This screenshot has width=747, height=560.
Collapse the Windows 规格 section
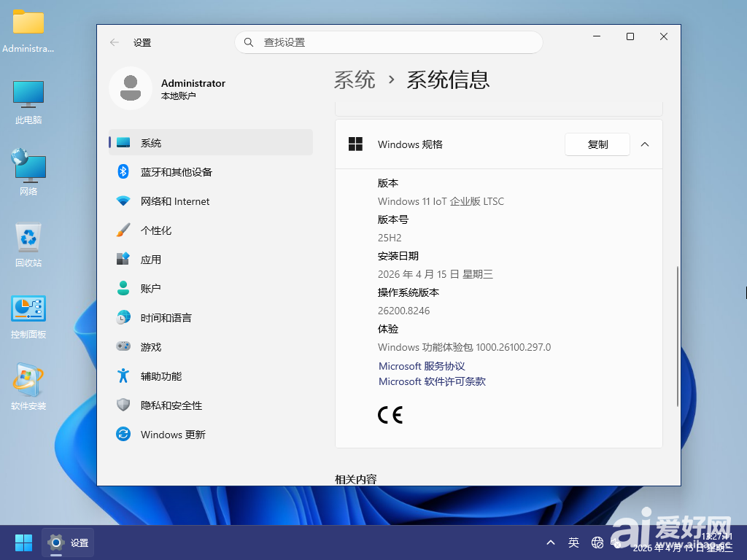(645, 144)
